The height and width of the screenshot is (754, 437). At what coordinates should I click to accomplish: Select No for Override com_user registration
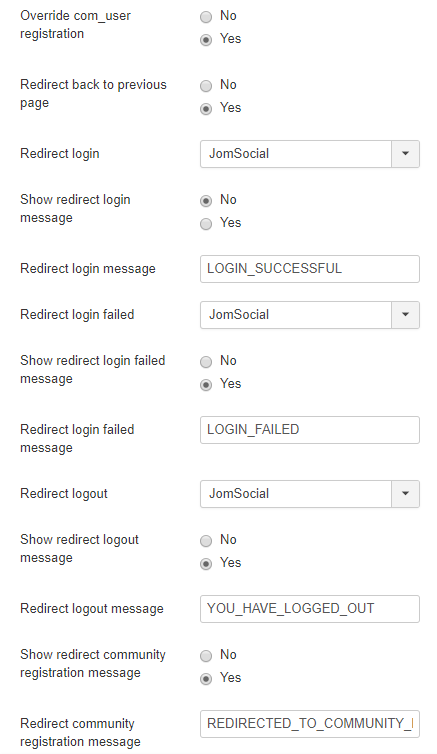(206, 17)
